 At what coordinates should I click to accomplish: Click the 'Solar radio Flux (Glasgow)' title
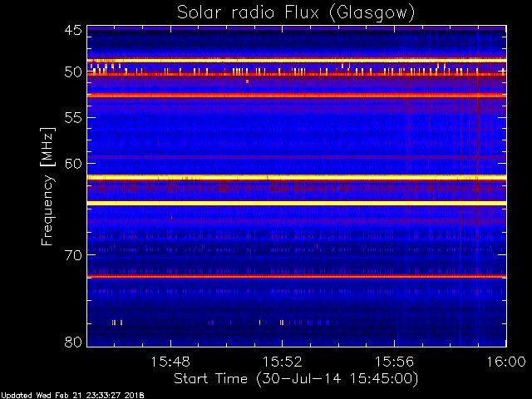(296, 13)
